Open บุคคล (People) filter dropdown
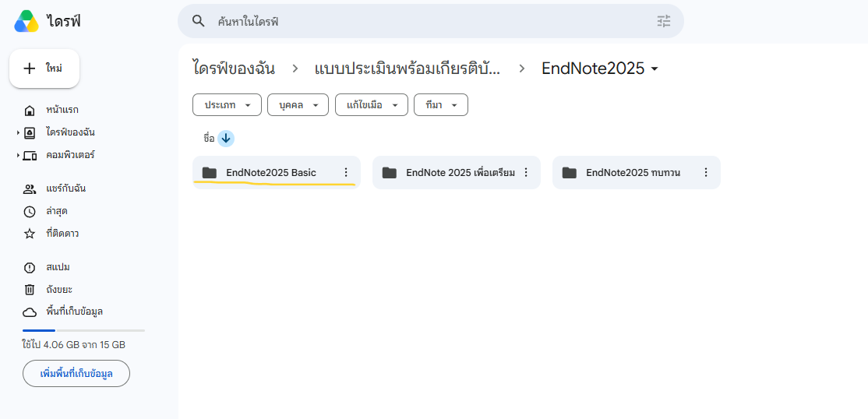The image size is (868, 419). pos(298,105)
